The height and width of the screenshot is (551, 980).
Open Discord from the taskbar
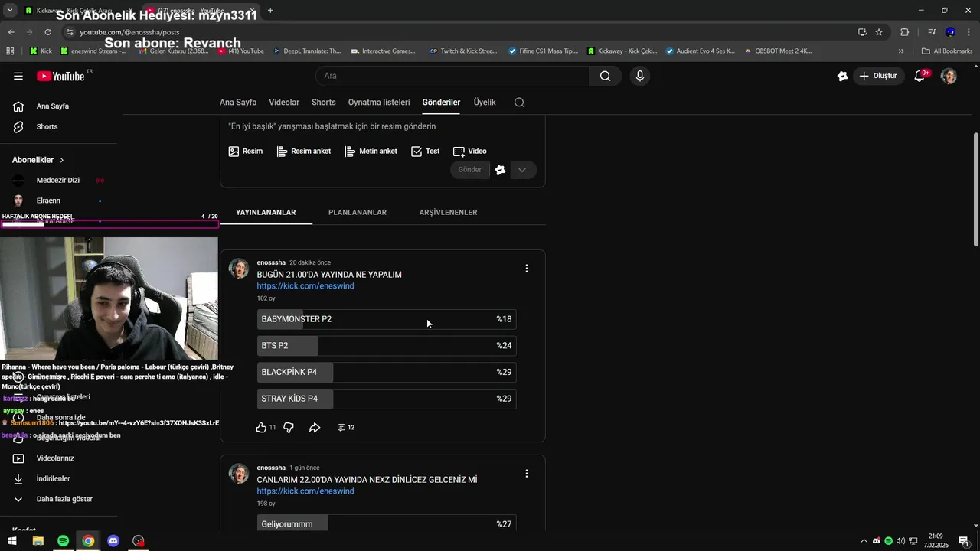pyautogui.click(x=113, y=541)
